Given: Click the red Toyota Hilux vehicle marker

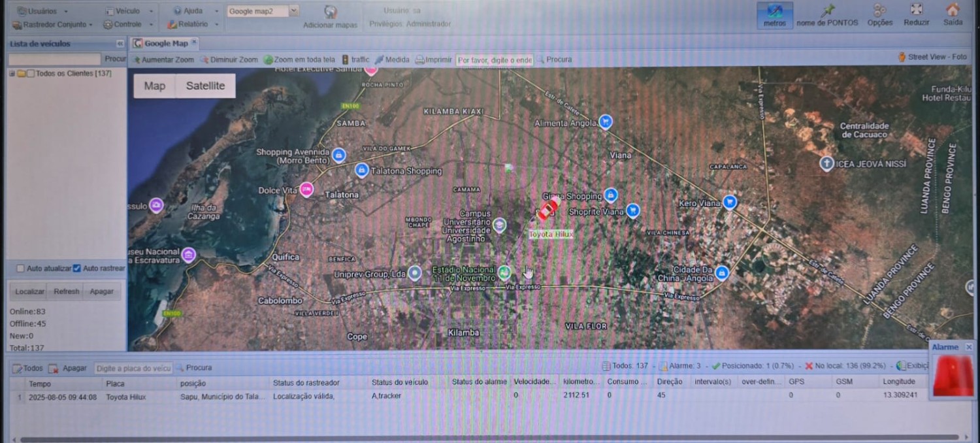Looking at the screenshot, I should (x=547, y=210).
